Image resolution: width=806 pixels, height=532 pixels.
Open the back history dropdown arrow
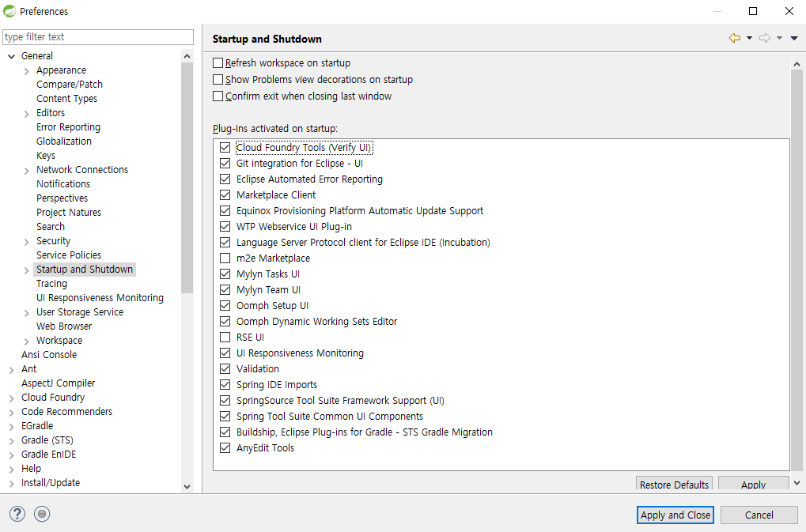749,38
